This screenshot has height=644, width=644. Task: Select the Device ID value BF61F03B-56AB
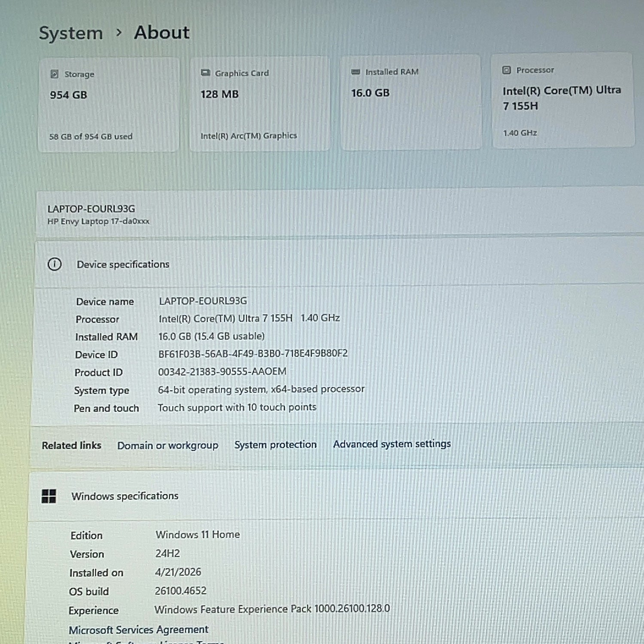tap(253, 354)
